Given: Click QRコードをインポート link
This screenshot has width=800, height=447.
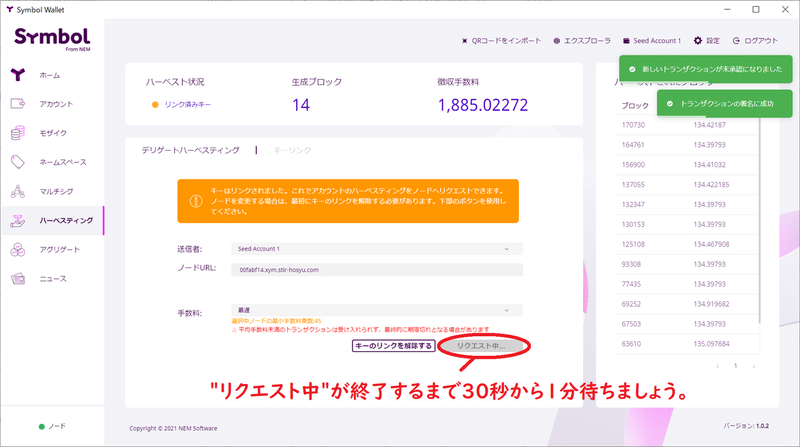Looking at the screenshot, I should [506, 41].
